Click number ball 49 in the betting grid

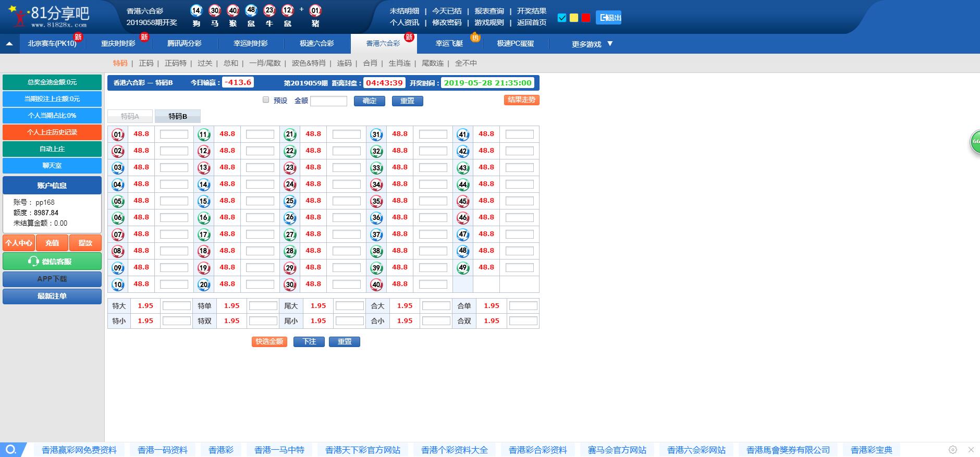463,268
